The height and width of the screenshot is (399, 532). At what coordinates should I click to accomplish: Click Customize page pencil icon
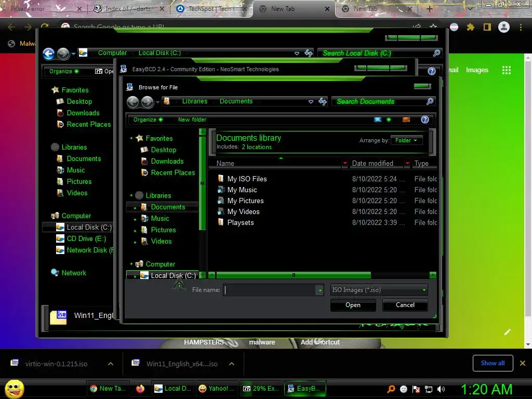tap(508, 332)
